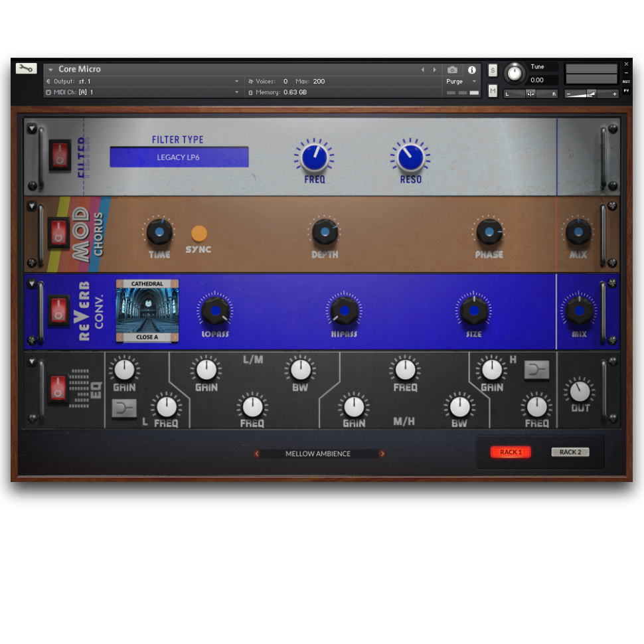Switch to RACK 1 tab
The width and height of the screenshot is (644, 644).
(511, 451)
